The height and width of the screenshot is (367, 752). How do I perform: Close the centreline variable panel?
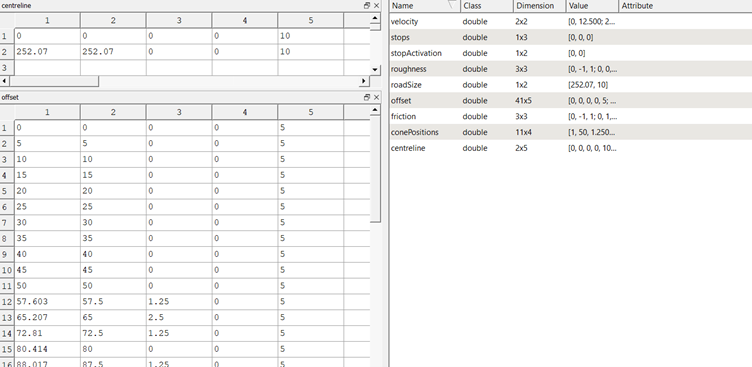[x=376, y=6]
